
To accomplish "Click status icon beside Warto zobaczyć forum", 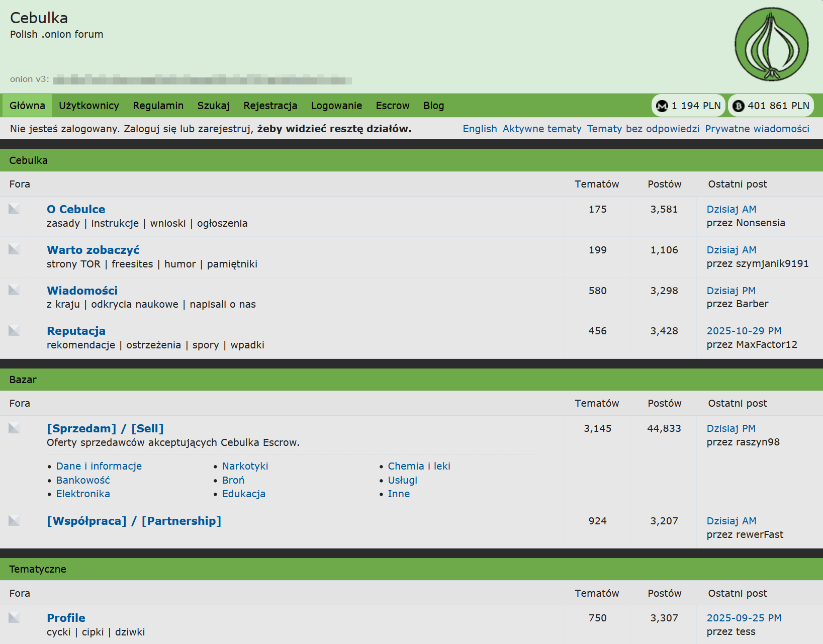I will pos(14,249).
